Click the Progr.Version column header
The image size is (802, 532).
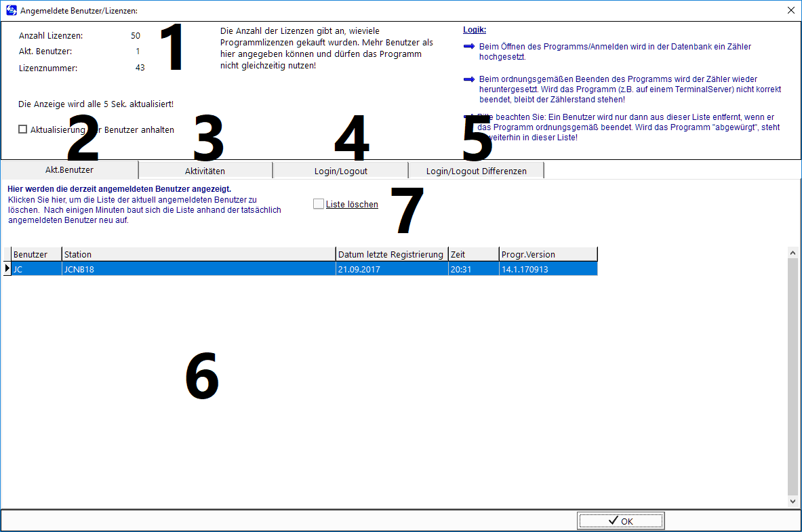[548, 254]
